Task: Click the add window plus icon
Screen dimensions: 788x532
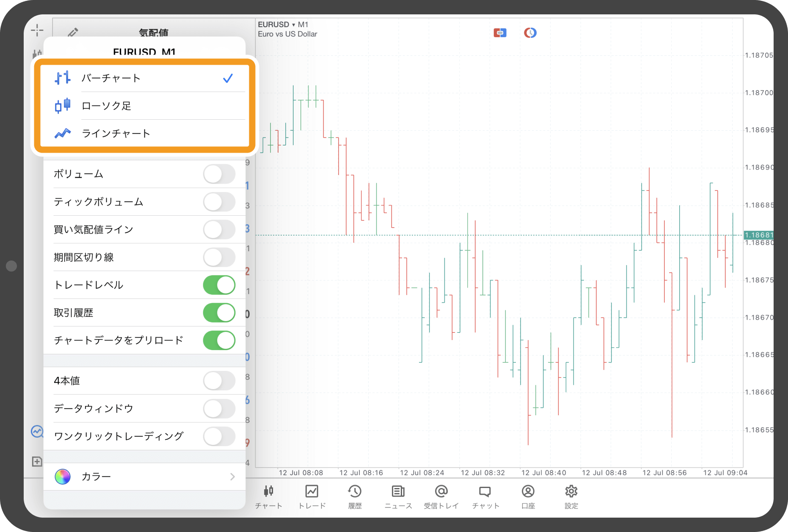Action: tap(37, 461)
